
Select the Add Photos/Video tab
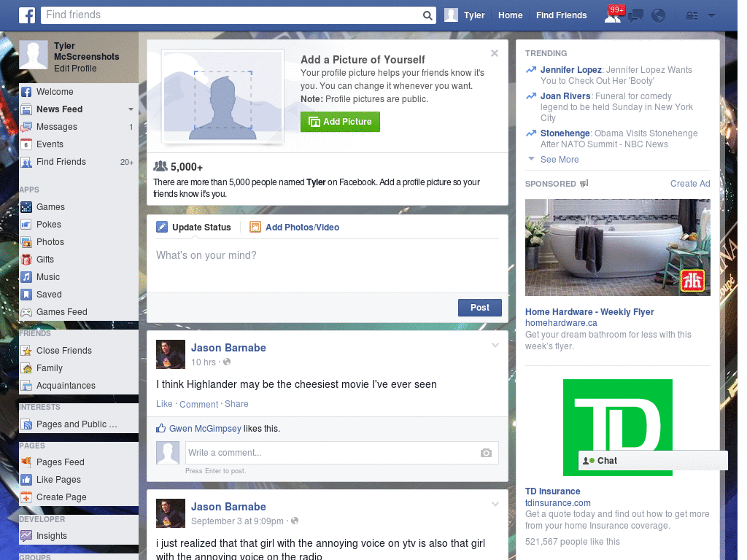295,227
